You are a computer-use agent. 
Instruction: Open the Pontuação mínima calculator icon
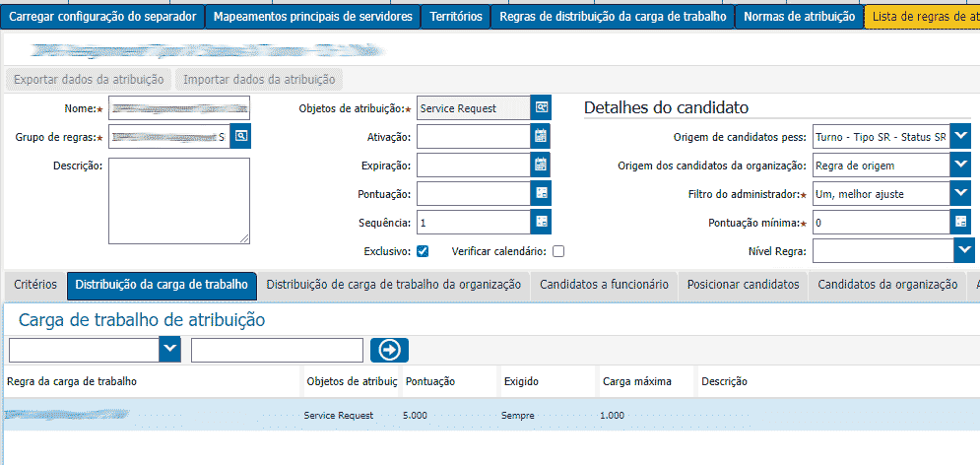click(x=960, y=222)
